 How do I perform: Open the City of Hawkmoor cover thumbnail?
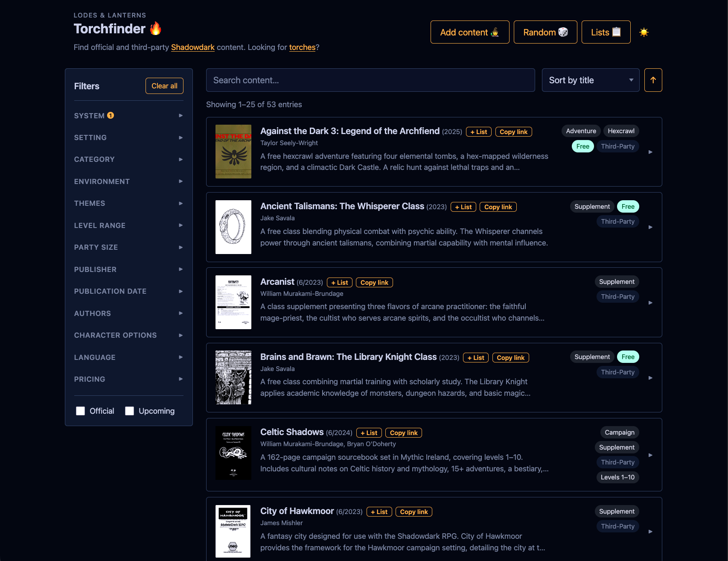pos(233,531)
